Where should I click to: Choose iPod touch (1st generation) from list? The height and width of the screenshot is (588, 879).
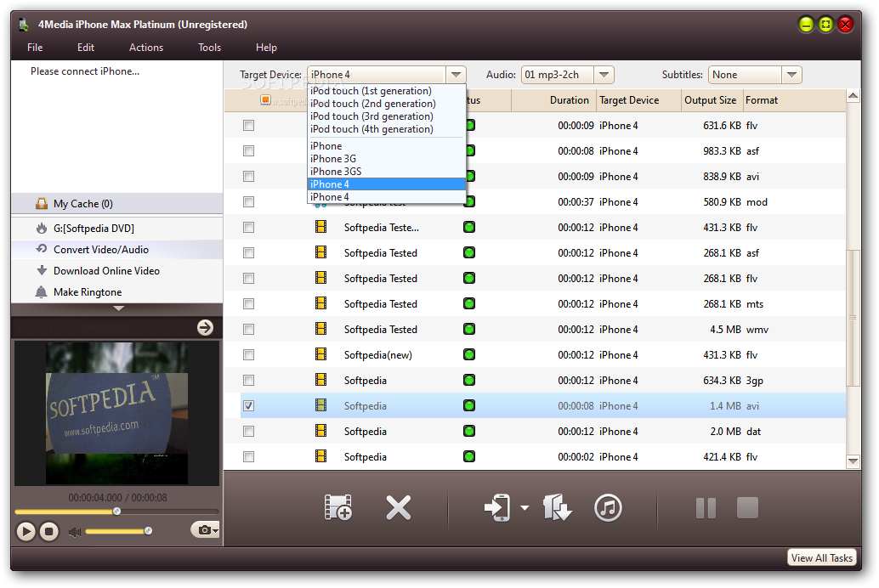[387, 91]
